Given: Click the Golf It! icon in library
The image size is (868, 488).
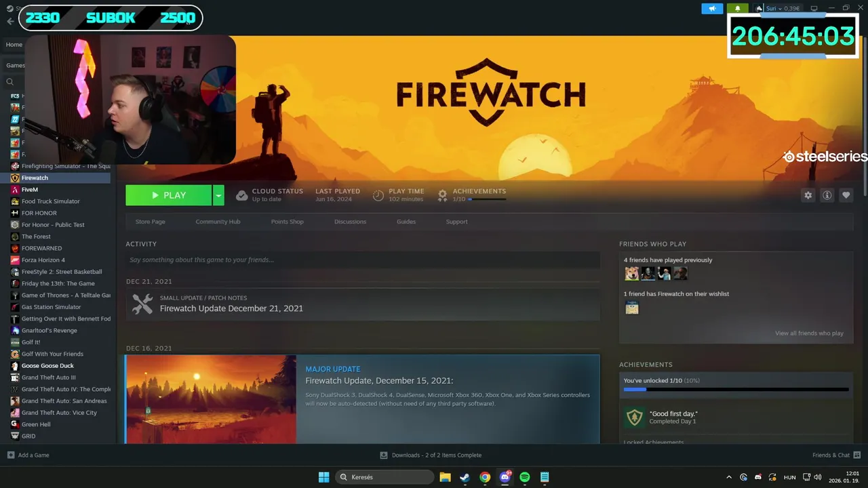Looking at the screenshot, I should [15, 342].
